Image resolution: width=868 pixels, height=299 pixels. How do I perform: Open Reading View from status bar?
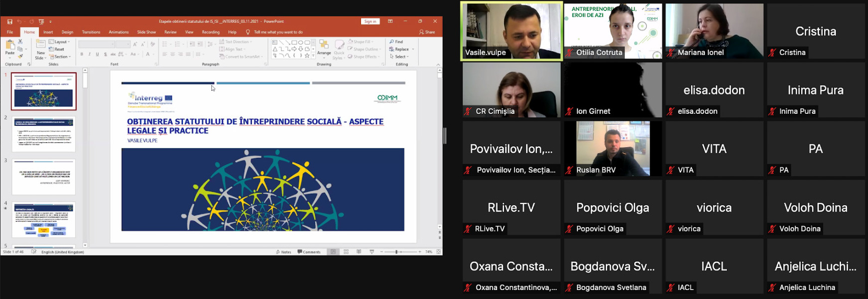359,252
